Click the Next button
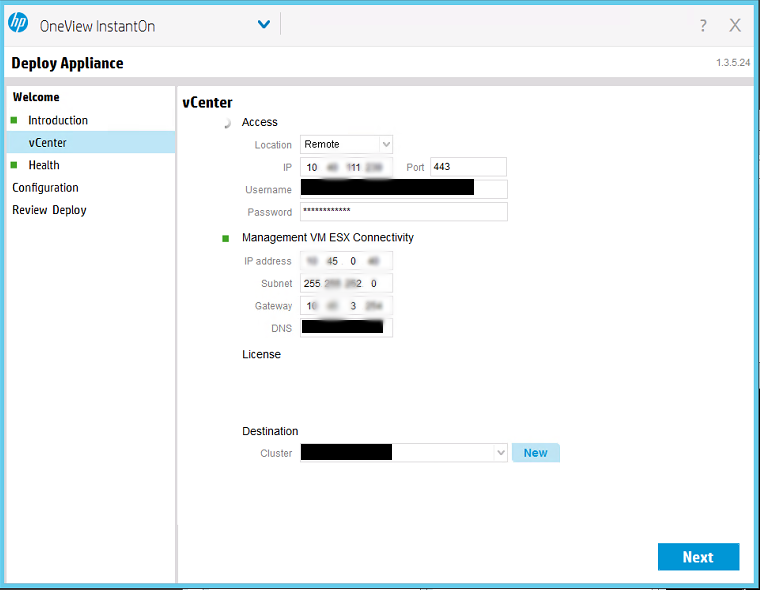The width and height of the screenshot is (760, 590). click(698, 557)
